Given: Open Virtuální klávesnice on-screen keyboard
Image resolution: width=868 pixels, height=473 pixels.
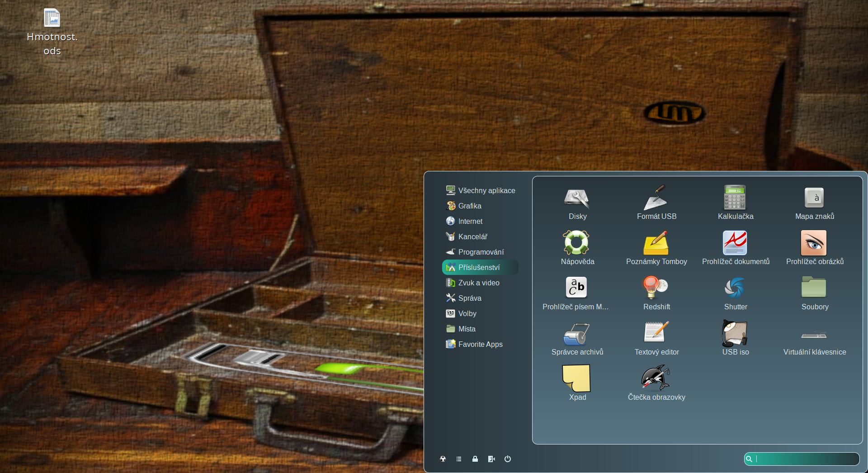Looking at the screenshot, I should click(x=814, y=338).
